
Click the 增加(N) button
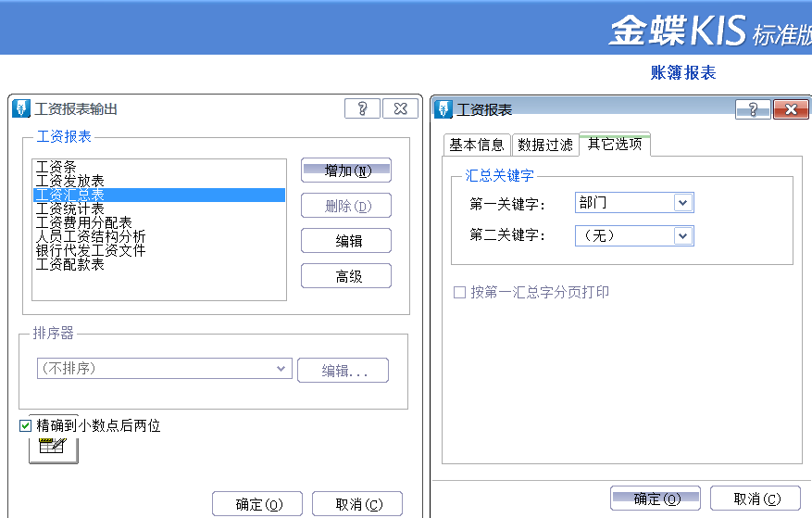tap(346, 171)
